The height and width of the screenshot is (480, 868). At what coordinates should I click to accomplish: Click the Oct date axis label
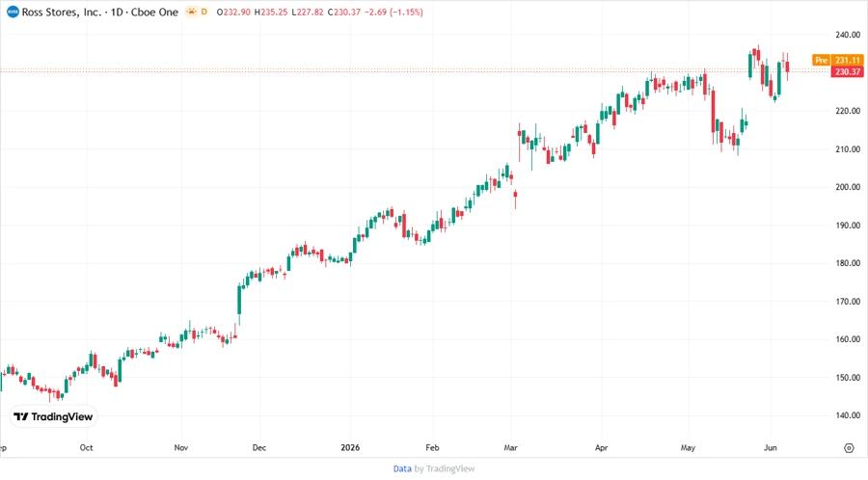coord(86,447)
